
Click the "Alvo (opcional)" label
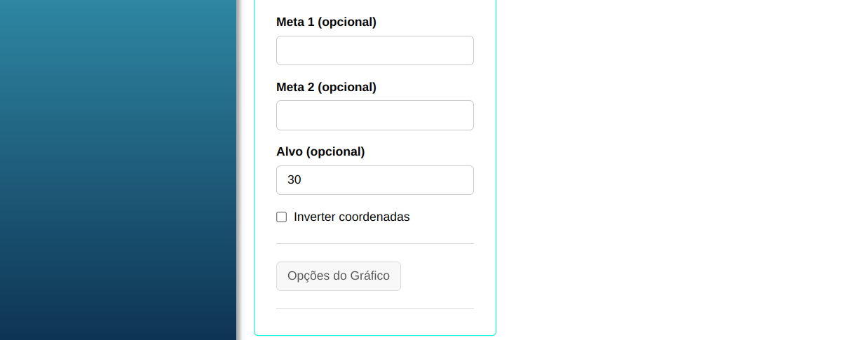pos(320,152)
